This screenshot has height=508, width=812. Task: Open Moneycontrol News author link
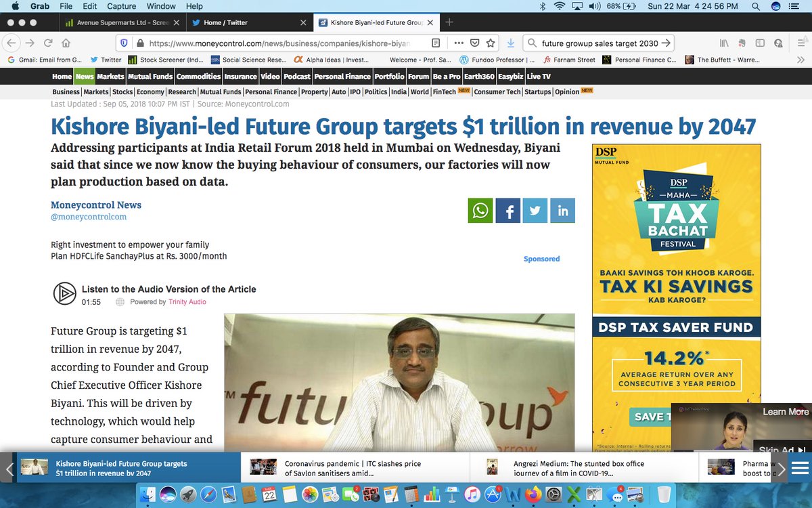(x=96, y=205)
